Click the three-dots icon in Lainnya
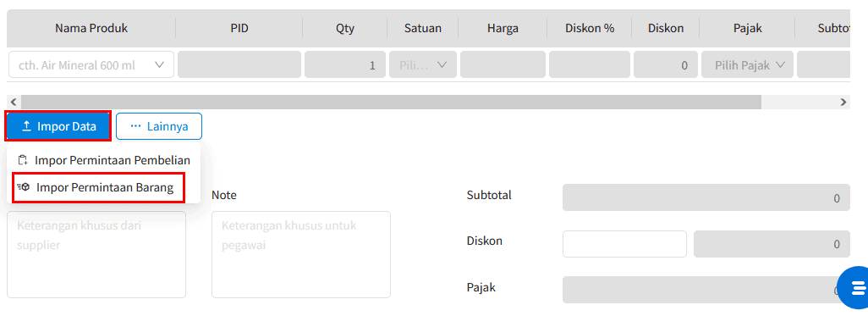This screenshot has width=868, height=316. coord(135,126)
